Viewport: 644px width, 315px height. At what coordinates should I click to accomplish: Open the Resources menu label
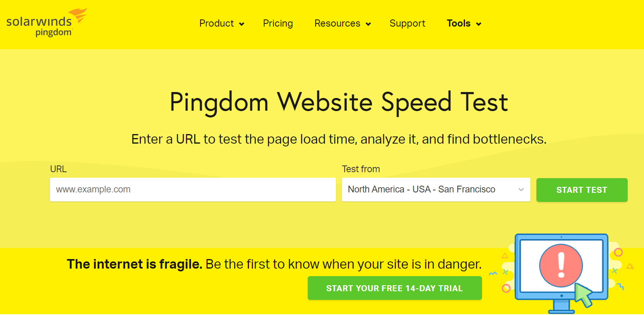(337, 23)
